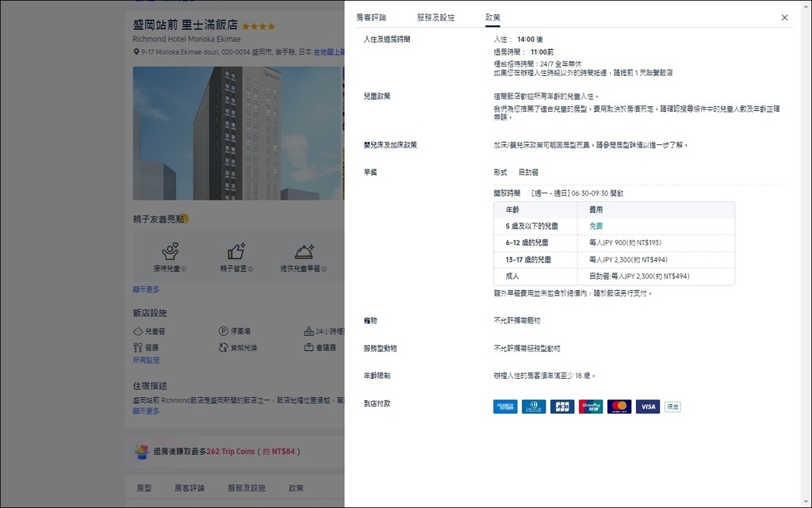Click the 寵物 section heading
This screenshot has height=508, width=812.
pos(370,321)
